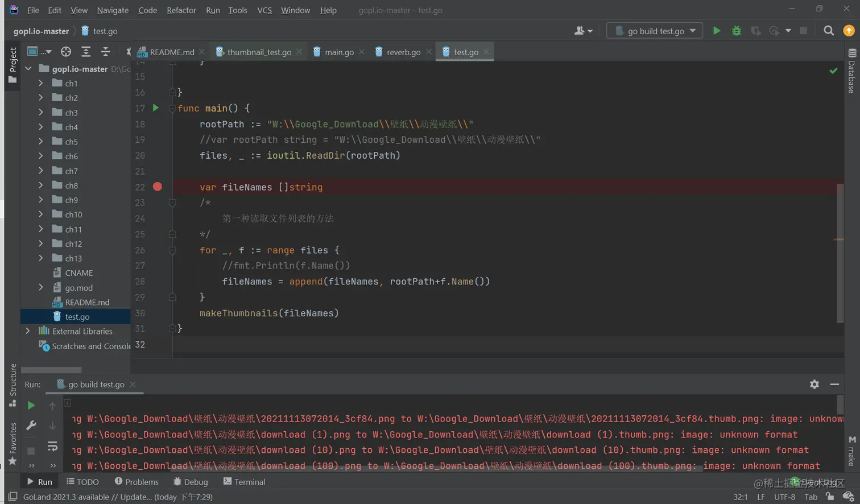Expand go.mod in the Project tree
The image size is (860, 504).
(x=41, y=288)
